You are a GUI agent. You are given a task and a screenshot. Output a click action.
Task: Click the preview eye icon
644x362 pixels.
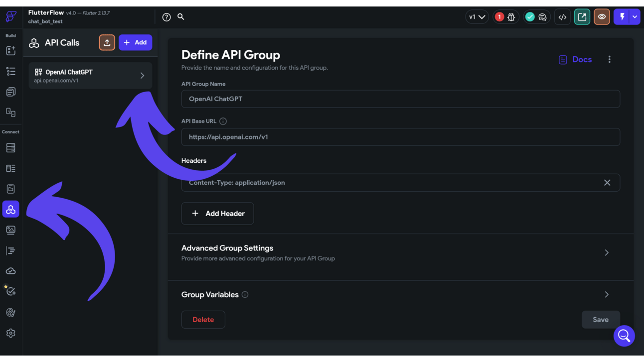coord(602,17)
